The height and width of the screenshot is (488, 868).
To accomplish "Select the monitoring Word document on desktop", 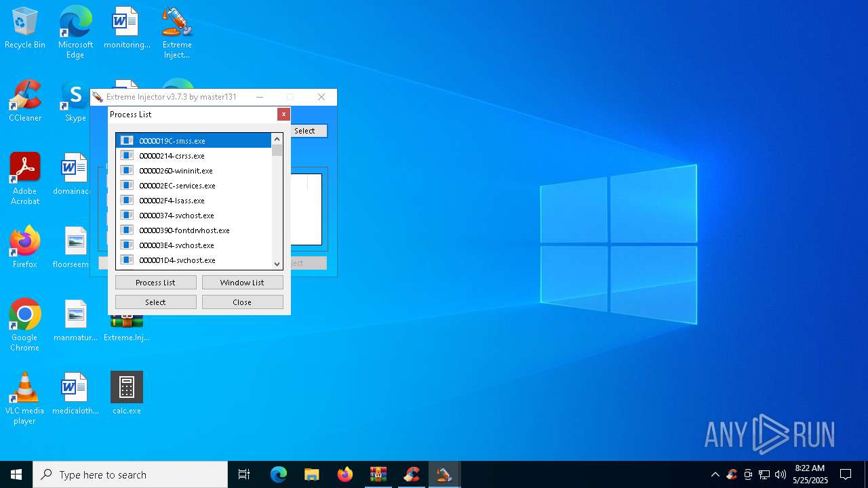I will [127, 28].
